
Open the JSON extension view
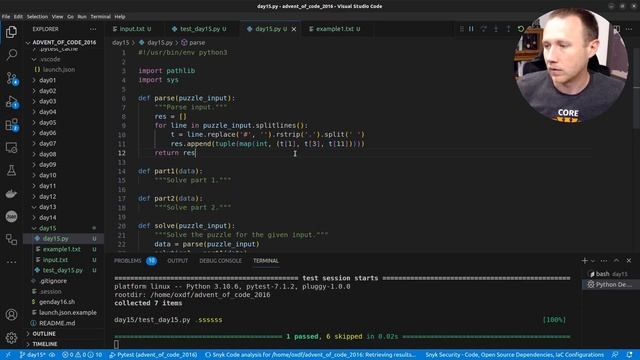click(x=11, y=216)
